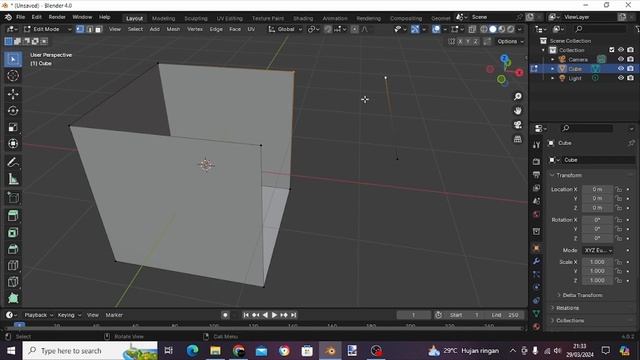
Task: Hide the Camera object in viewport
Action: [621, 59]
